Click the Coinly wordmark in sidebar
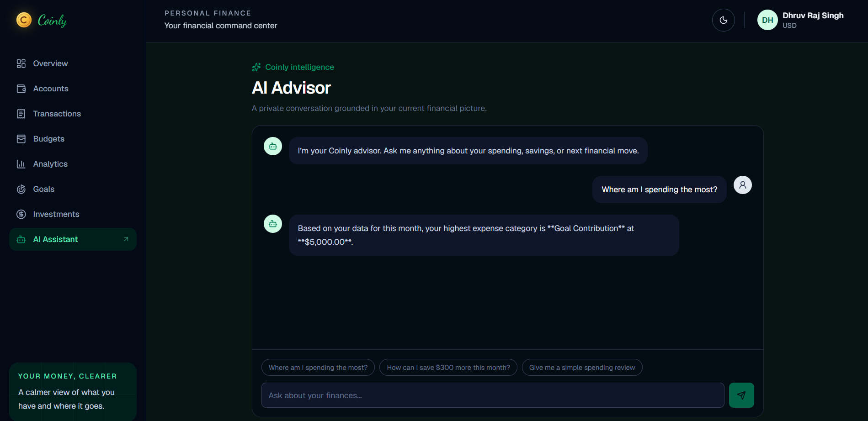The image size is (868, 421). tap(52, 21)
